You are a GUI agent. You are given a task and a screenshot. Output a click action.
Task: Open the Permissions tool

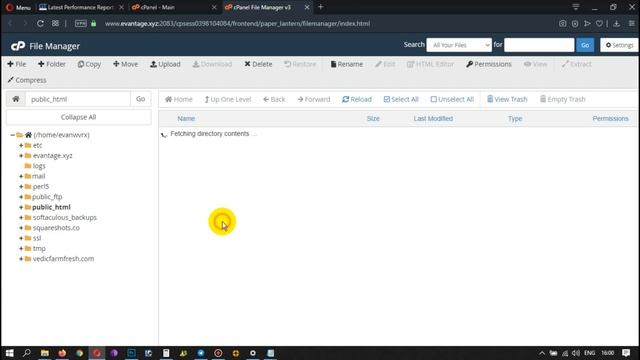489,64
